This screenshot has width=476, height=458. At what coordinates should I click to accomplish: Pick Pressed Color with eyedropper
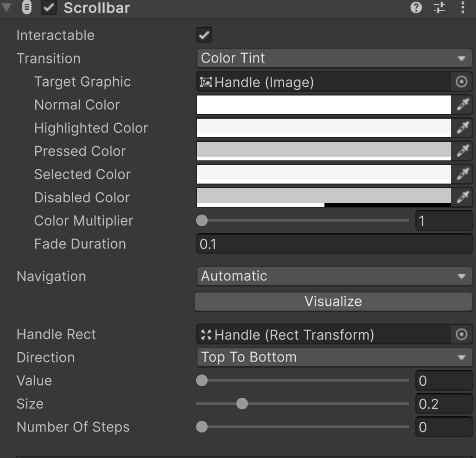(x=463, y=151)
